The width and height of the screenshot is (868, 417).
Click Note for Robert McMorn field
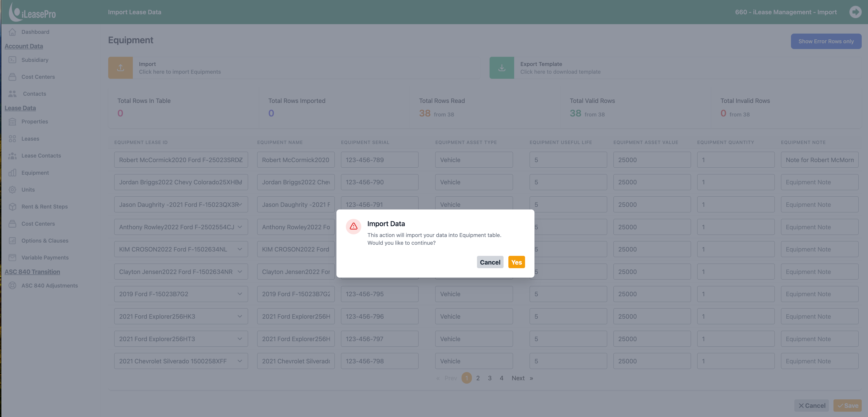pos(819,160)
